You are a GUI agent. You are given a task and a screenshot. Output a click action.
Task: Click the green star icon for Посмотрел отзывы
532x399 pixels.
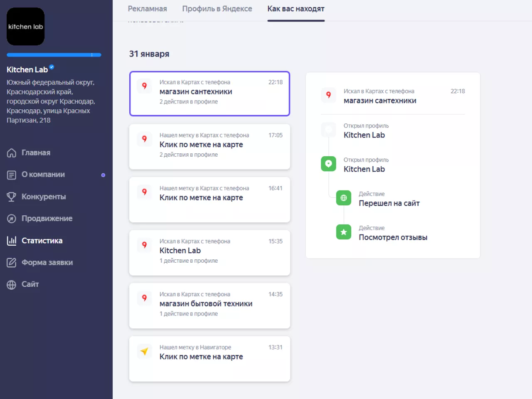click(344, 232)
